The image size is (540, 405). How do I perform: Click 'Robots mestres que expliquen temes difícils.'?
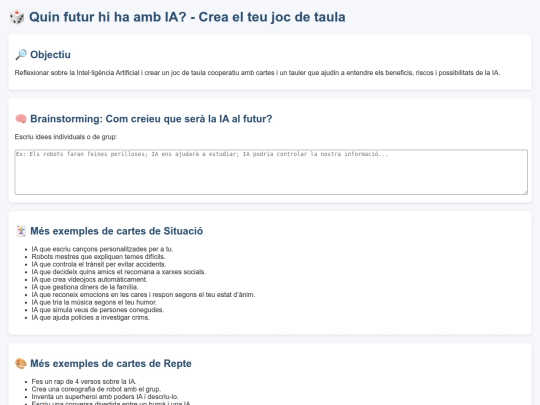point(98,257)
